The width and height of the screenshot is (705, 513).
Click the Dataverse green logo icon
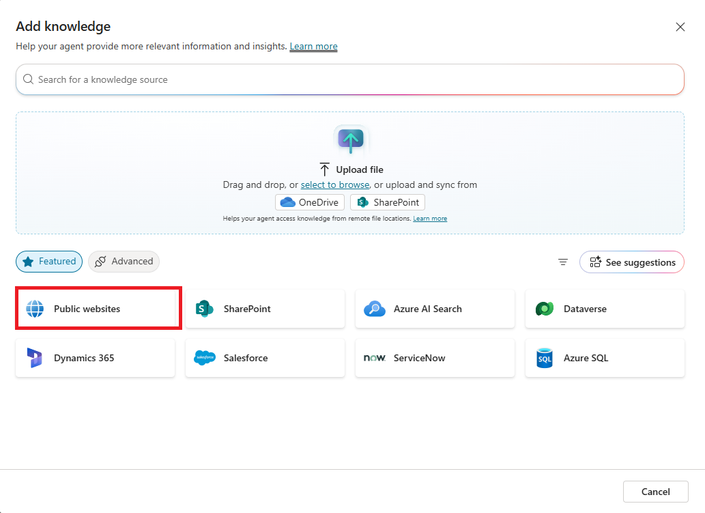pyautogui.click(x=544, y=309)
